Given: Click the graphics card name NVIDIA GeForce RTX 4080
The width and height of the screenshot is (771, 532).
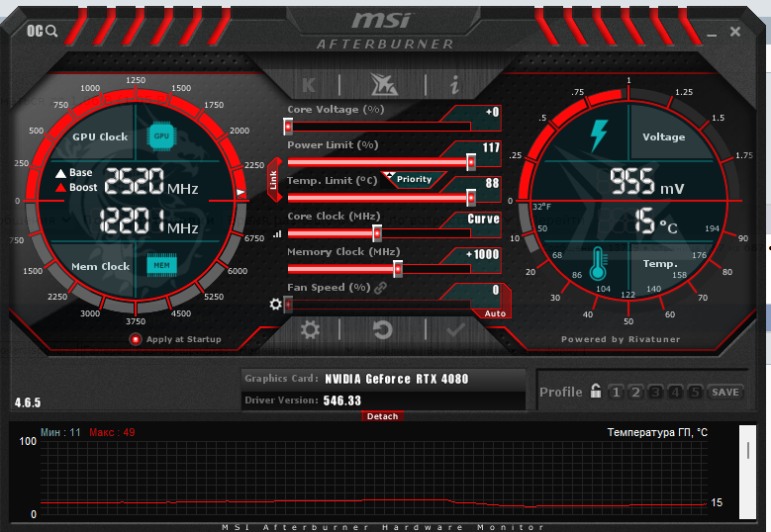Looking at the screenshot, I should [396, 379].
